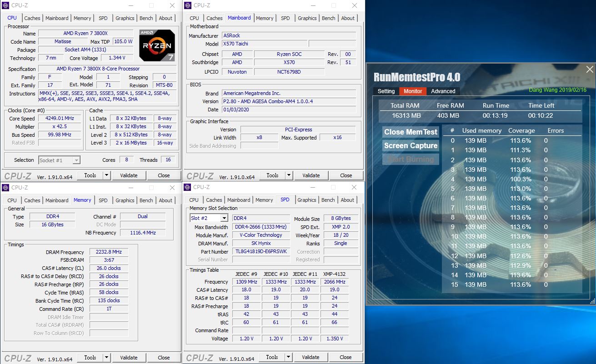
Task: Click the CPU-Z title icon in the Mainboard-view window
Action: [188, 5]
